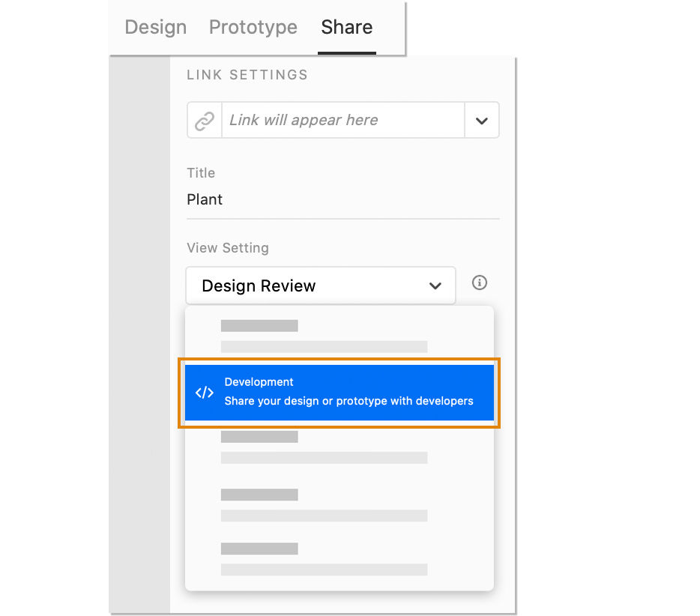Screen dimensions: 700x616
Task: Click the code brackets icon on the highlighted option
Action: pos(203,392)
